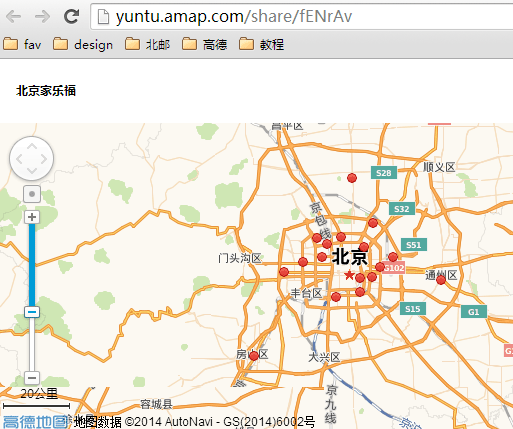
Task: Click the S15 road shield
Action: click(413, 309)
